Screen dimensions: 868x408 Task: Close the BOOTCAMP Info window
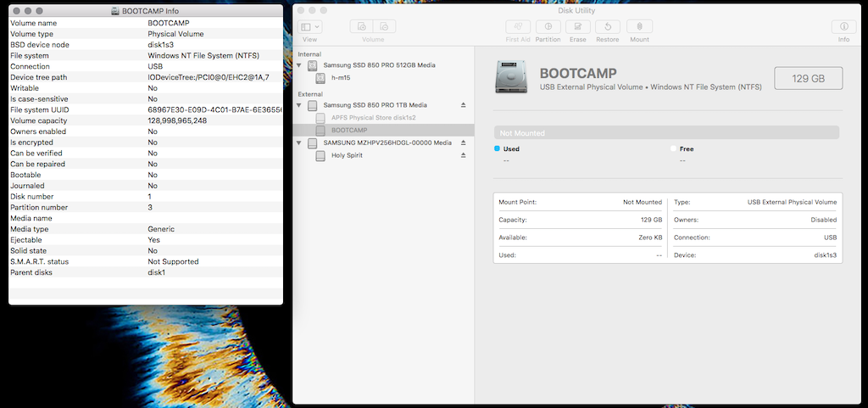coord(17,11)
